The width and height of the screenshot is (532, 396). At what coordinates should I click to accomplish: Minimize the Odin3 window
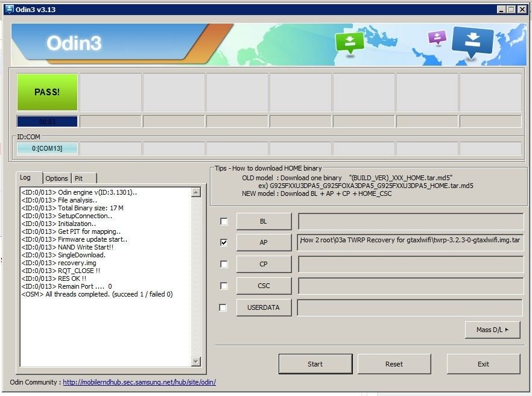pos(501,10)
